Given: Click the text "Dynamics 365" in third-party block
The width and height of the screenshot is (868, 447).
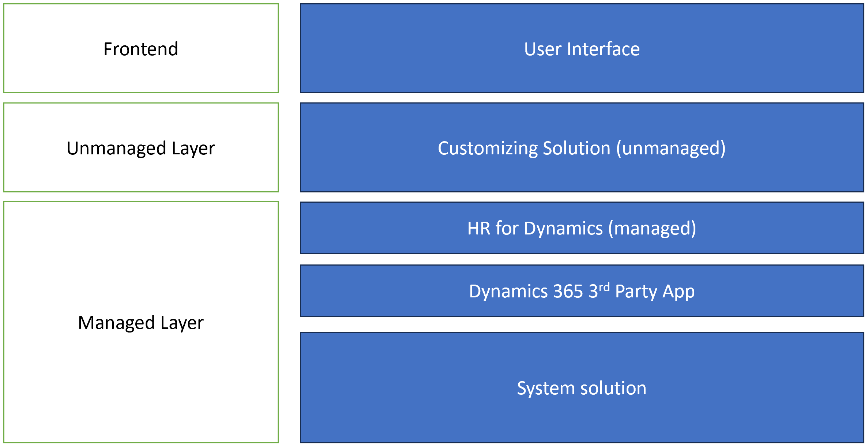Looking at the screenshot, I should pyautogui.click(x=526, y=292).
